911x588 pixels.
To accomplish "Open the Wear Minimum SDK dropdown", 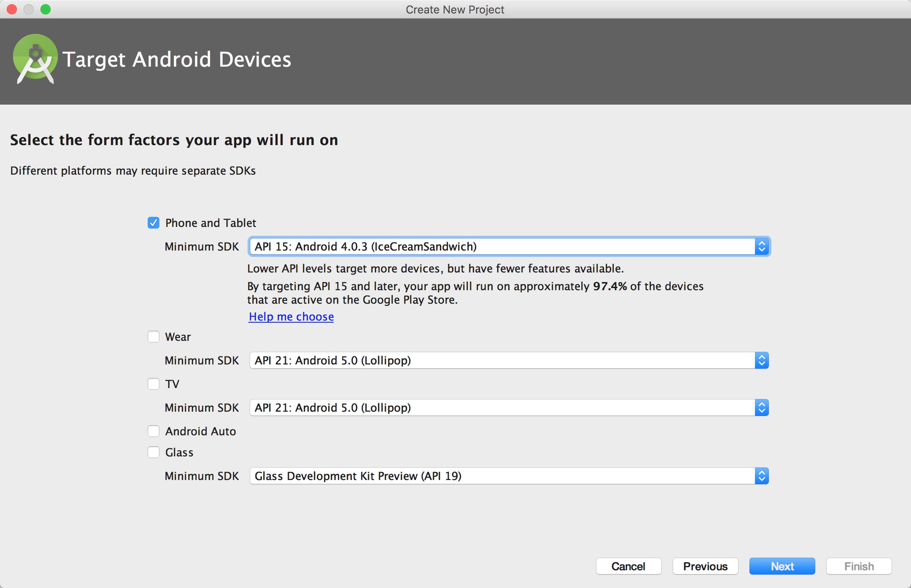I will point(509,360).
